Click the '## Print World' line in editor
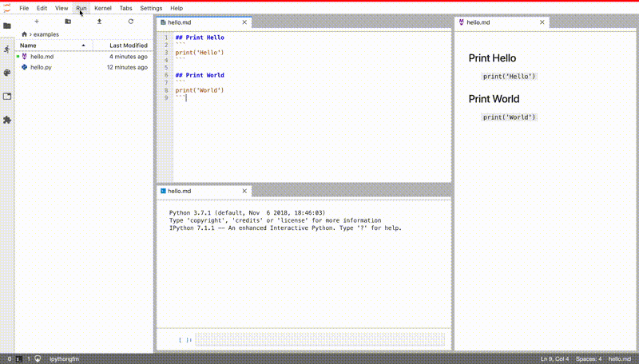This screenshot has height=364, width=639. 200,75
